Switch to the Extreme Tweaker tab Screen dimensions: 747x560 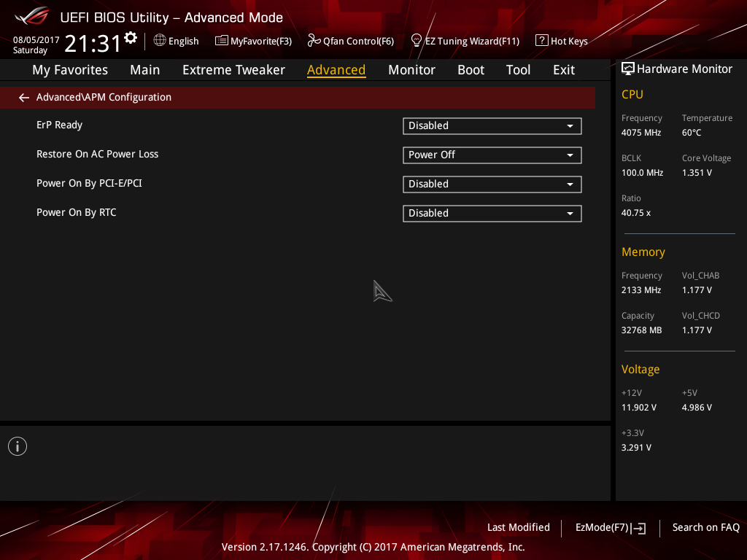[233, 70]
